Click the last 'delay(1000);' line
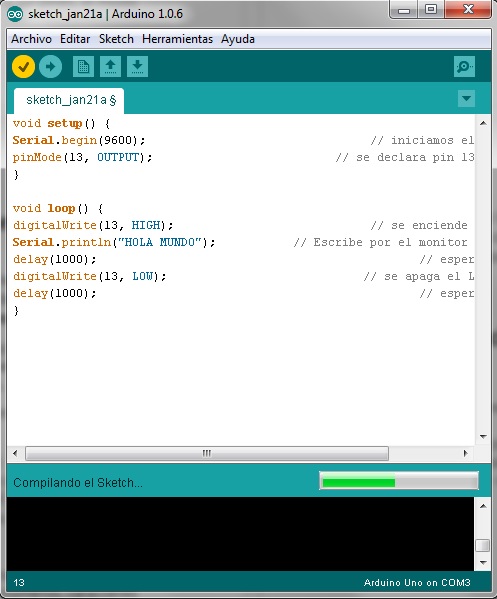Screen dimensions: 497x599 point(54,293)
